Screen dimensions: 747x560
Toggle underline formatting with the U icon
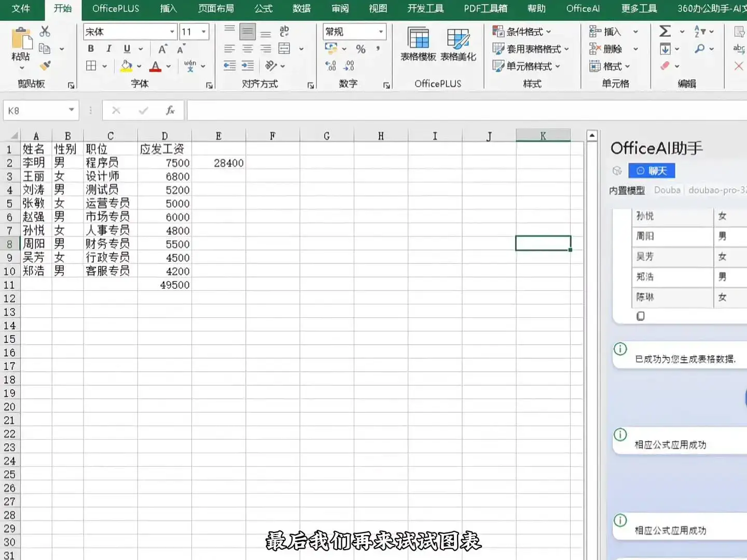[126, 49]
